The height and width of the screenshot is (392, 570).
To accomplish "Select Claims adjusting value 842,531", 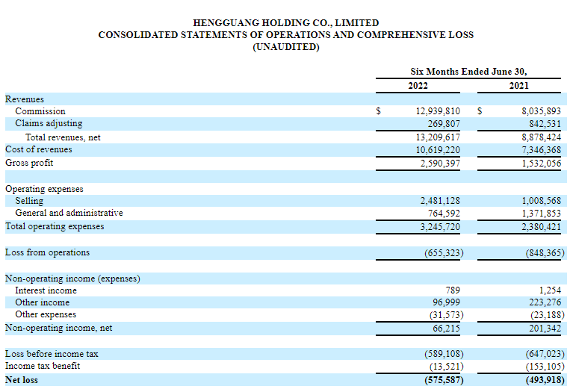I will [x=545, y=124].
